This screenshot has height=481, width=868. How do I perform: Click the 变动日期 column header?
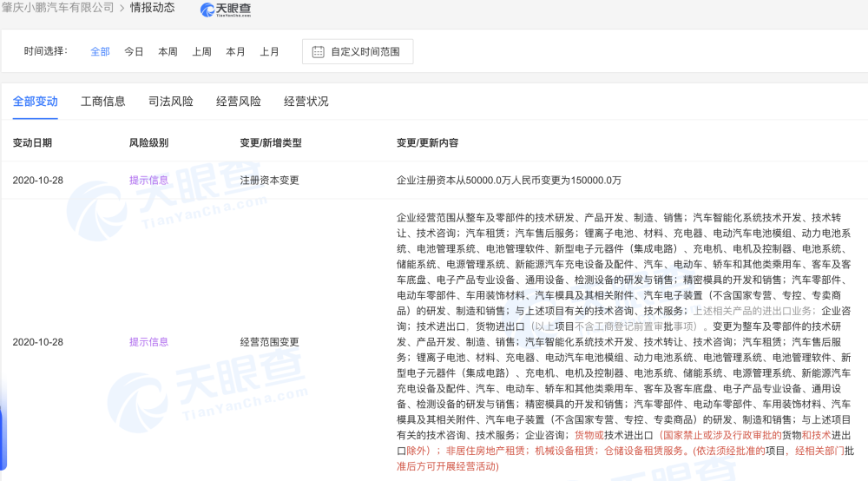pyautogui.click(x=32, y=142)
